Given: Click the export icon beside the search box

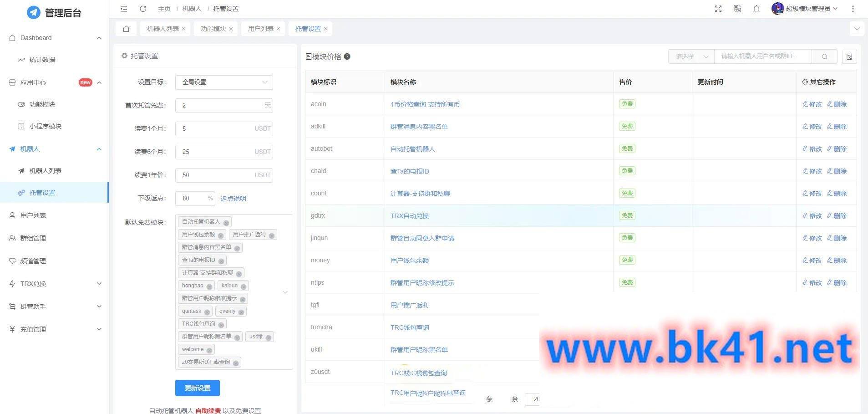Looking at the screenshot, I should [849, 56].
